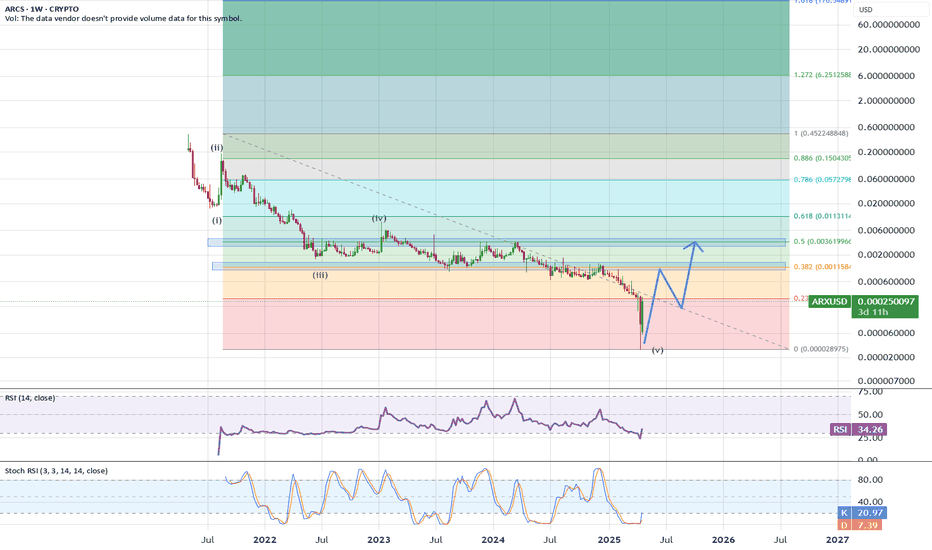Select the 0.786 Fibonacci level label

823,180
